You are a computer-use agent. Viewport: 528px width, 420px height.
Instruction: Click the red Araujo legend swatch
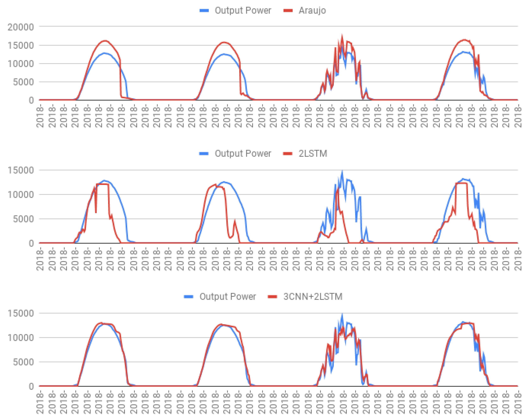(288, 11)
